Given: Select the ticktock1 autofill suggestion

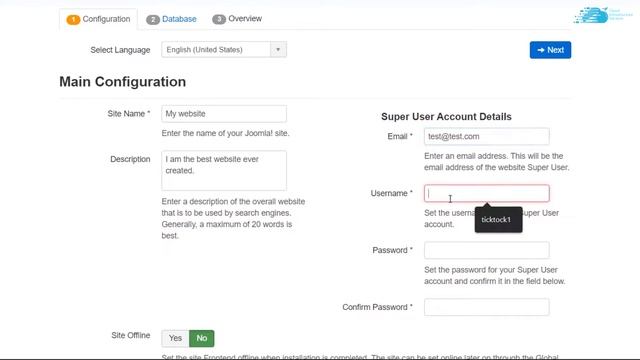Looking at the screenshot, I should tap(498, 220).
